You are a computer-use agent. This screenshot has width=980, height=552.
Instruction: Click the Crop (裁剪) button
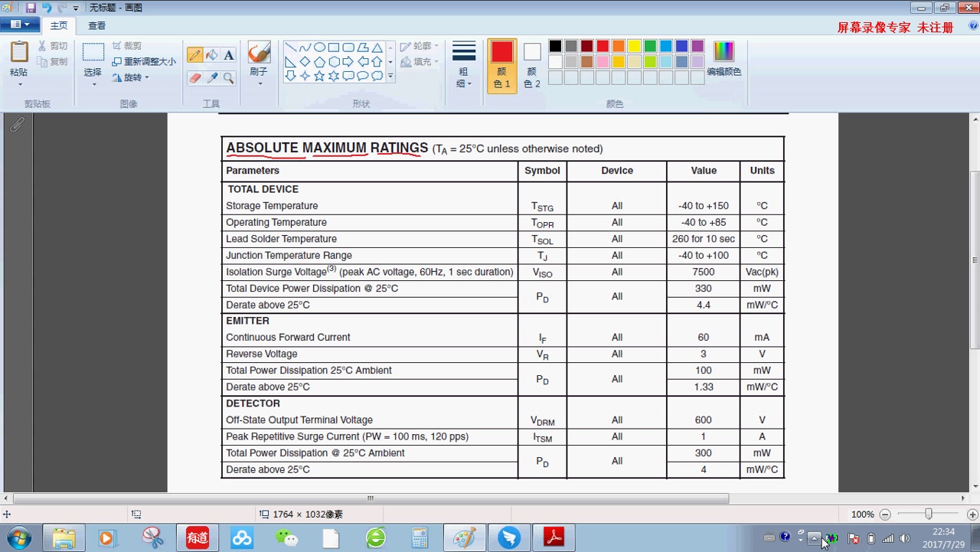[127, 46]
